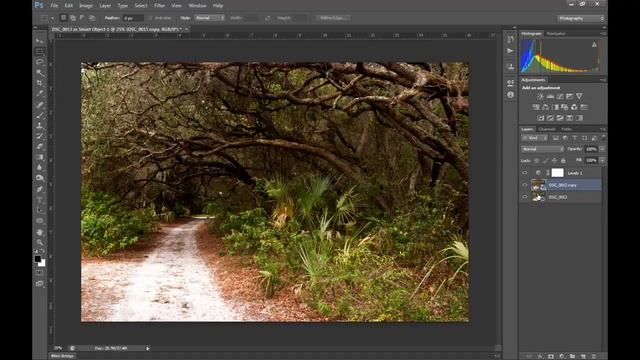
Task: Add a Color Balance adjustment
Action: [545, 107]
